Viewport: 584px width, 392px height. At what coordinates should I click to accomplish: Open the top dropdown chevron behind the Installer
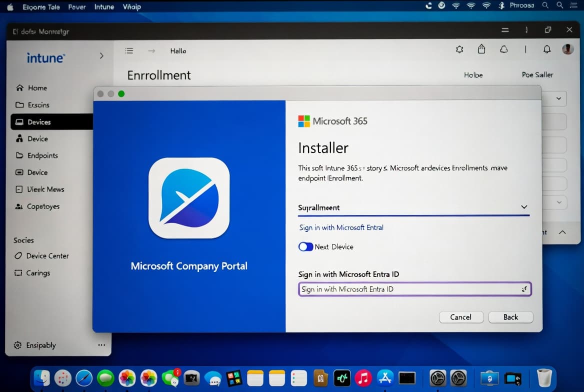coord(558,98)
